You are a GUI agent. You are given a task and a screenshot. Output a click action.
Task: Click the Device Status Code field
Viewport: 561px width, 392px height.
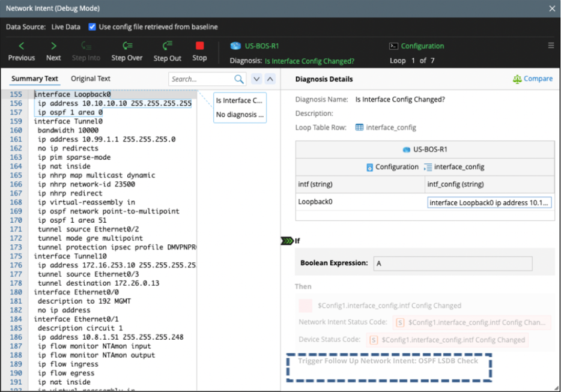[447, 340]
